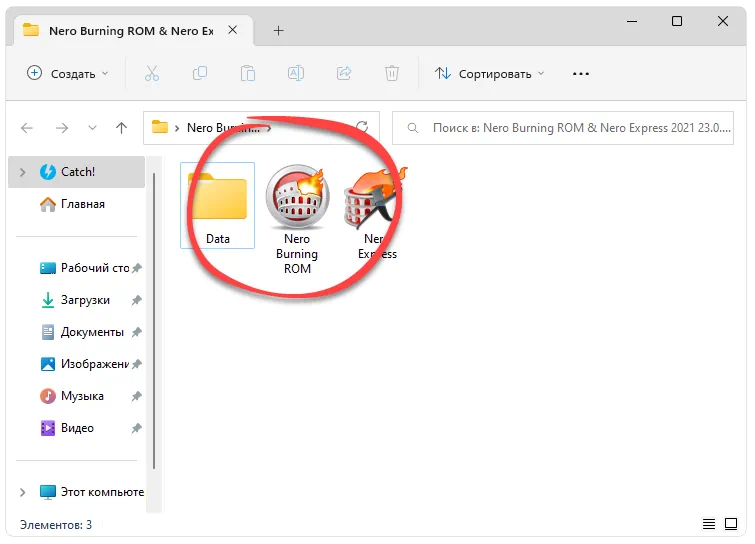Click the Rename icon in toolbar
This screenshot has height=544, width=755.
point(296,74)
